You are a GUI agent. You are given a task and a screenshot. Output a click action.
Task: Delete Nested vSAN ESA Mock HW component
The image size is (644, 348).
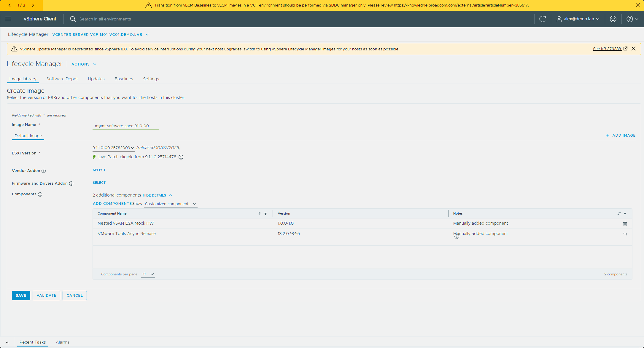[625, 224]
